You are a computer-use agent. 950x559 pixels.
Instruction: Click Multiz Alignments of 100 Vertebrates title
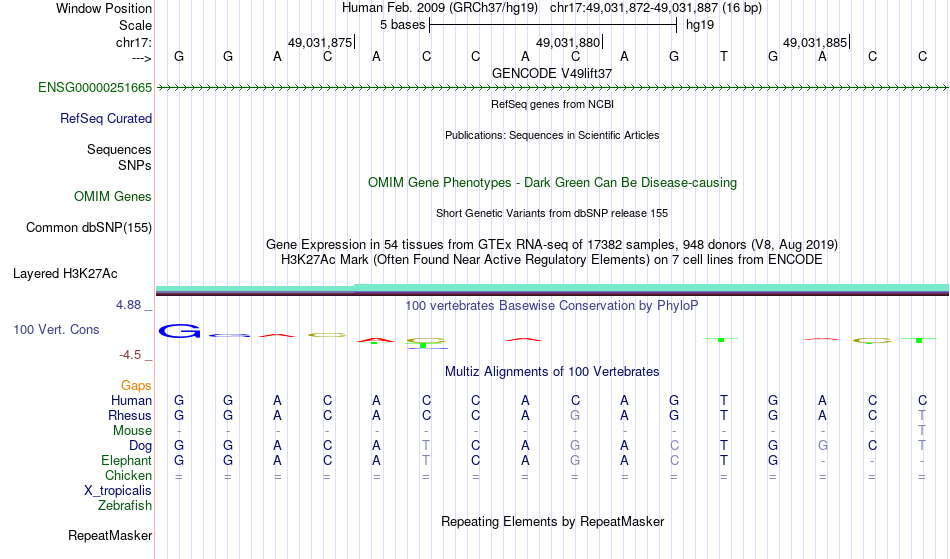coord(552,372)
